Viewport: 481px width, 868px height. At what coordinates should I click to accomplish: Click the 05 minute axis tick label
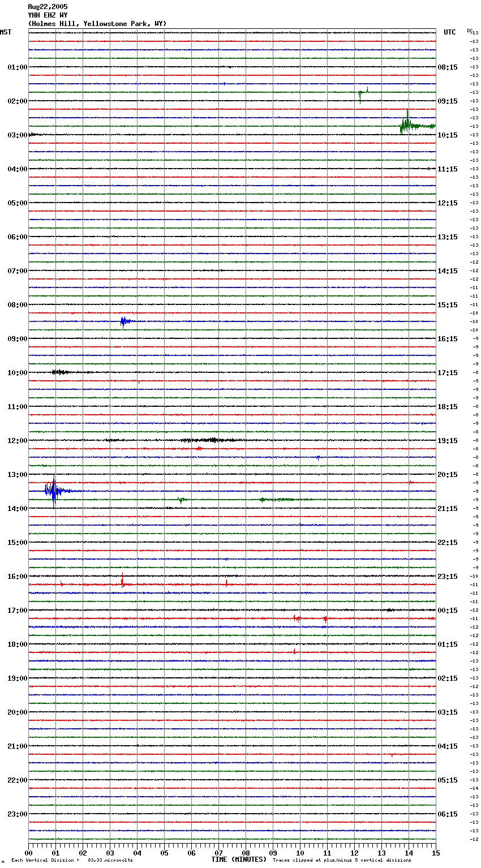[x=164, y=853]
